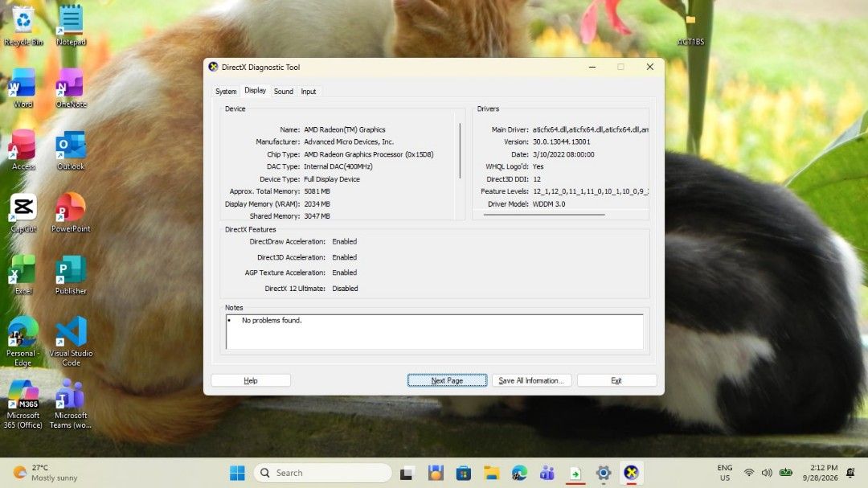Viewport: 868px width, 488px height.
Task: Open the volume speaker tray icon
Action: click(767, 473)
